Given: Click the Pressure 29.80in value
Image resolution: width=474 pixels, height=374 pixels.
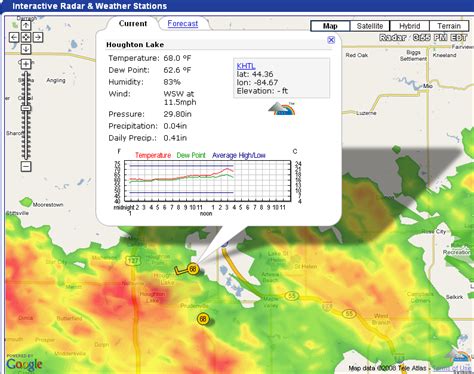Looking at the screenshot, I should click(x=177, y=114).
